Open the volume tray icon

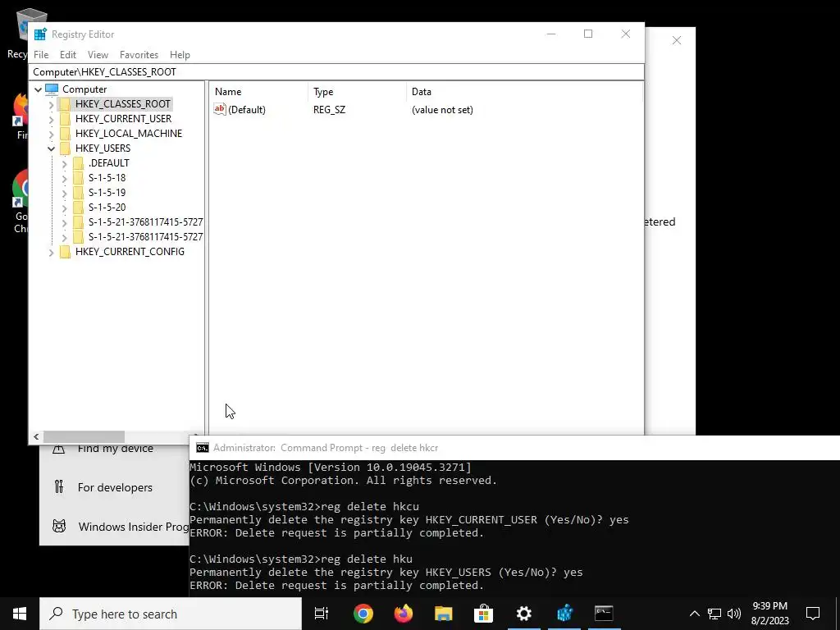coord(734,614)
